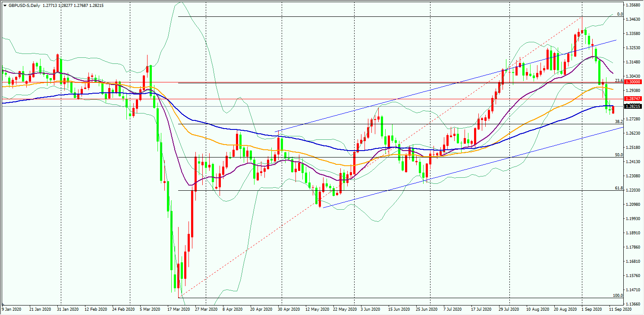Select the red 1.30000 price label
The width and height of the screenshot is (644, 315).
(632, 82)
